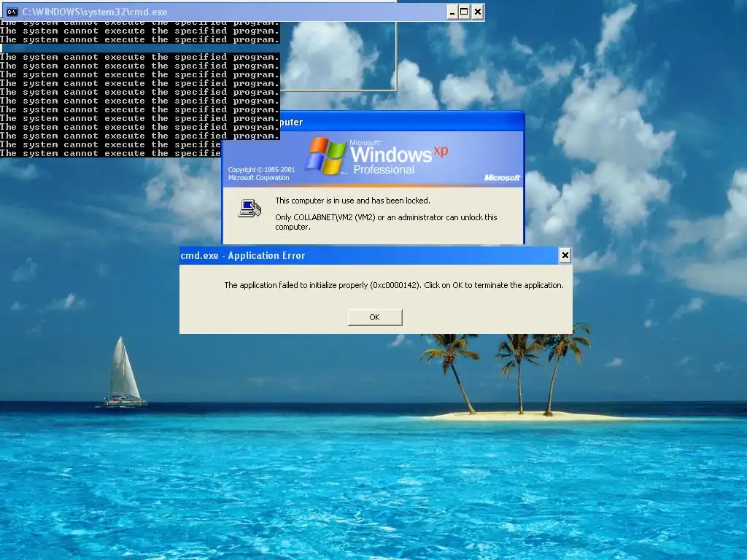
Task: Click the Microsoft logo on the lock banner
Action: point(502,178)
